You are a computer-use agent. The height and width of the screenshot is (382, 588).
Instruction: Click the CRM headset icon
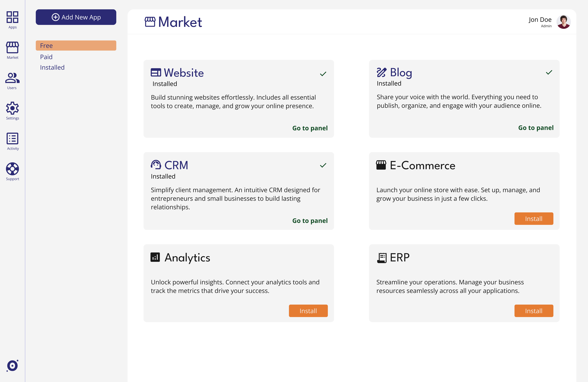(156, 165)
